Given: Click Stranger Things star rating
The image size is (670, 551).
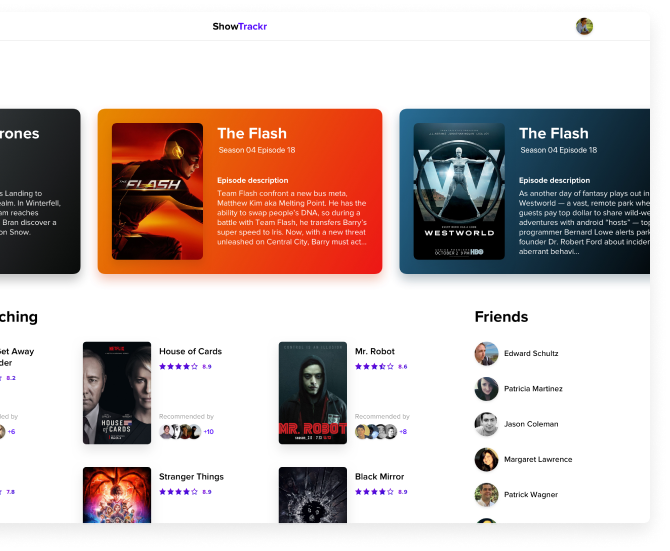Looking at the screenshot, I should coord(179,492).
